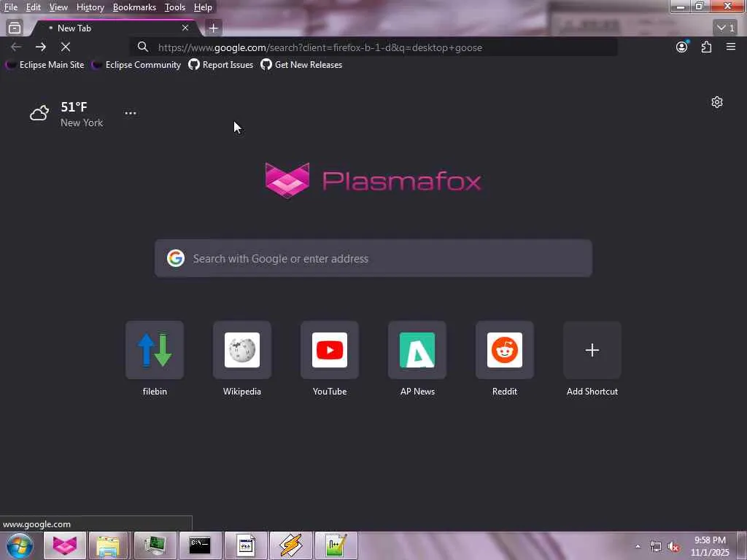Restore down the Plasmafox window
Screen dimensions: 747x560
(700, 7)
